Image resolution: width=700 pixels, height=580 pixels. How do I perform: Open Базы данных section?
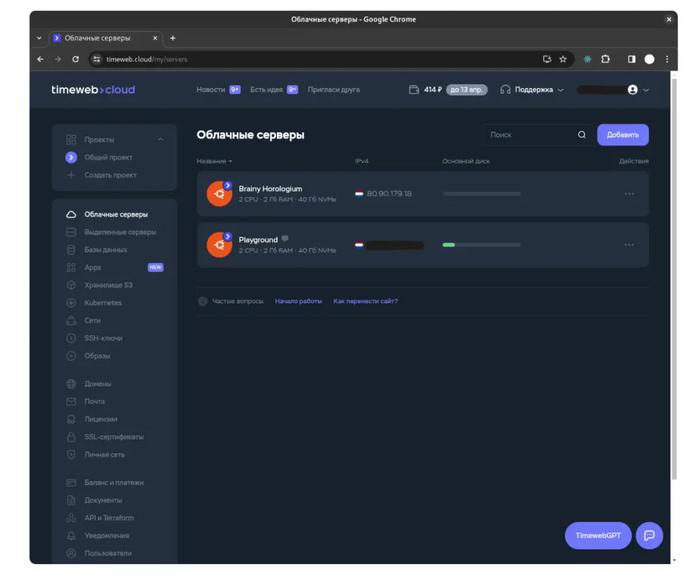click(105, 250)
